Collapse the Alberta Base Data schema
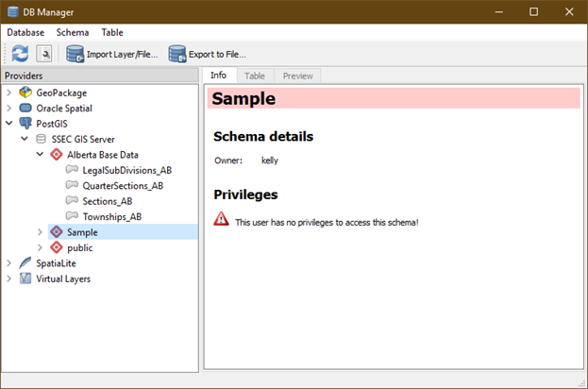The width and height of the screenshot is (588, 389). point(41,154)
